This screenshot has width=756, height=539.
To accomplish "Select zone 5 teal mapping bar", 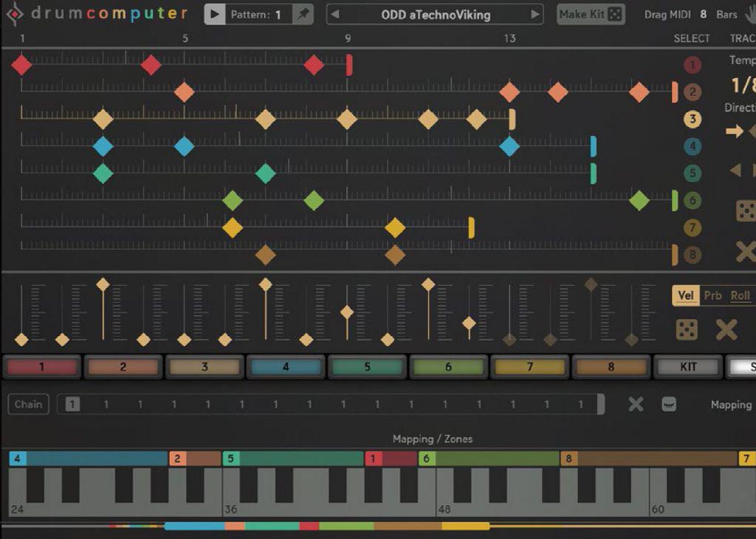I will pos(292,459).
